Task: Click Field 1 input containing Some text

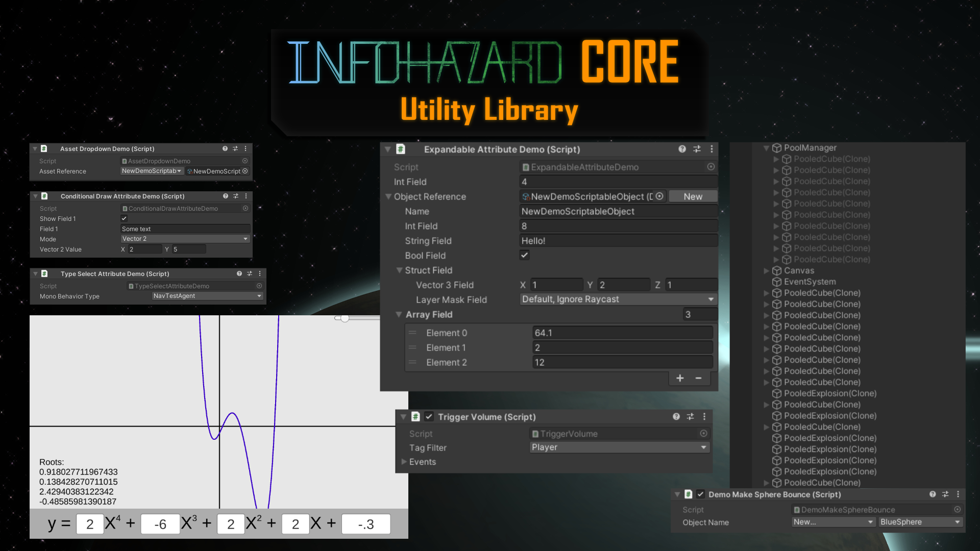Action: 185,229
